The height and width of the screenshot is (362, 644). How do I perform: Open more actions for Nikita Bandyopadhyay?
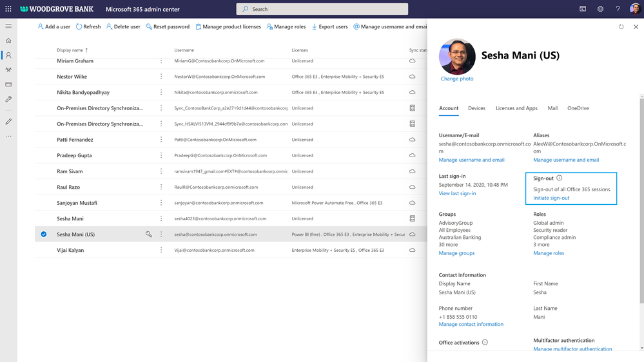[161, 92]
